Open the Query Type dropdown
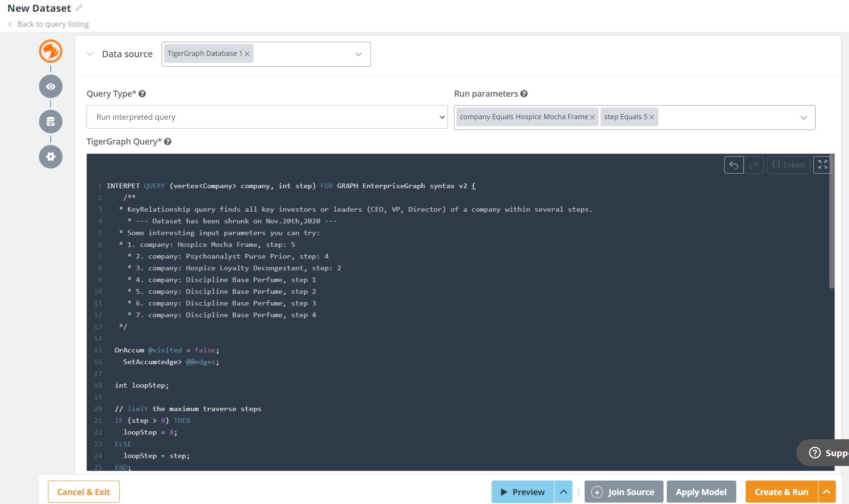 440,117
